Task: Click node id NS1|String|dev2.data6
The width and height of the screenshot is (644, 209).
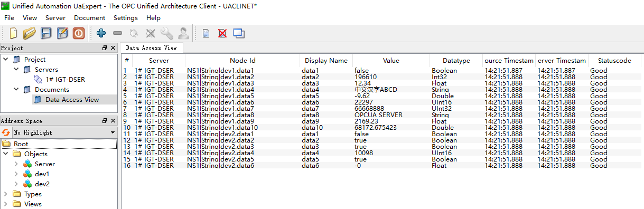Action: 220,166
